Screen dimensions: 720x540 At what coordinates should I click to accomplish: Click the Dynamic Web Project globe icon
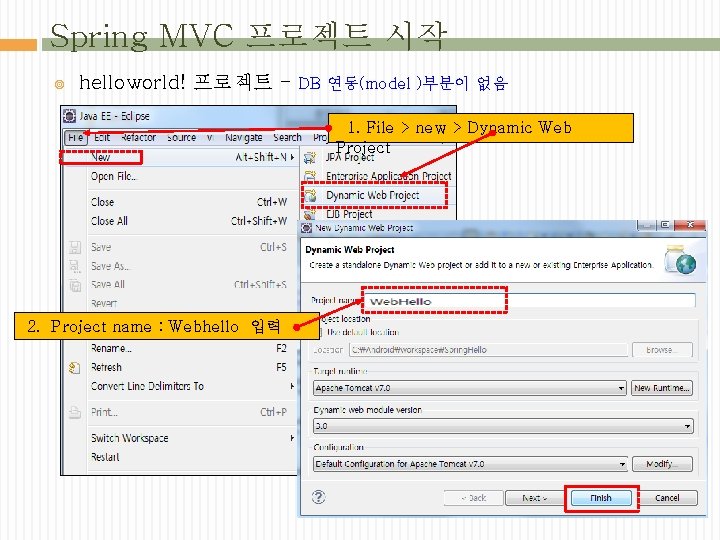click(x=311, y=196)
